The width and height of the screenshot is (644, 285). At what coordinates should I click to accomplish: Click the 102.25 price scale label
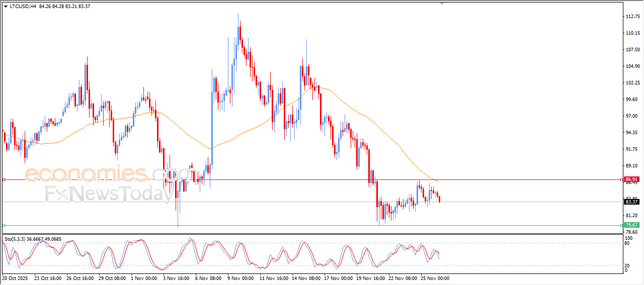coord(632,83)
